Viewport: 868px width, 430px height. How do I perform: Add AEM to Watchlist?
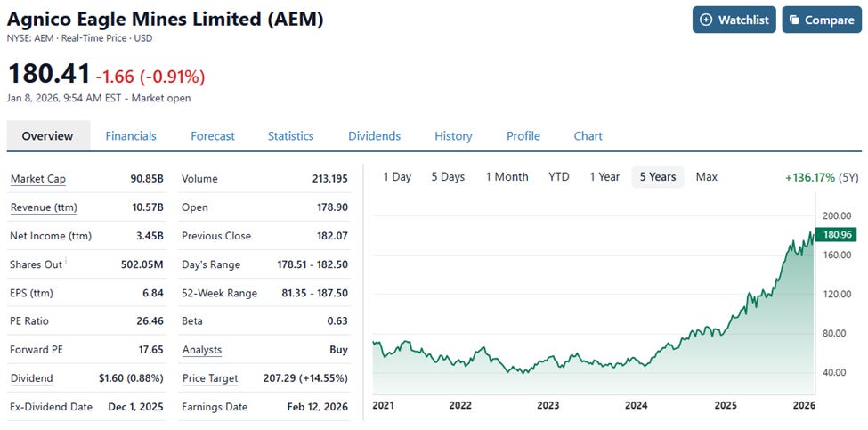point(734,20)
